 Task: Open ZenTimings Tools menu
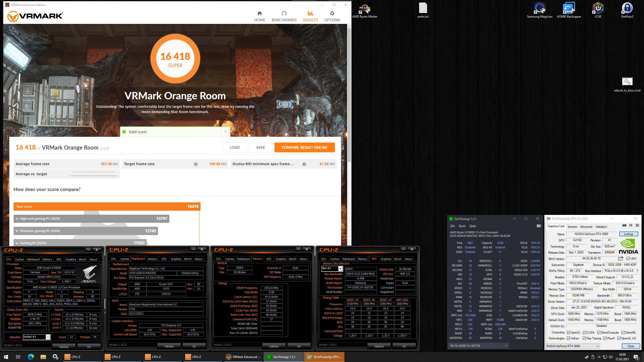click(x=462, y=226)
